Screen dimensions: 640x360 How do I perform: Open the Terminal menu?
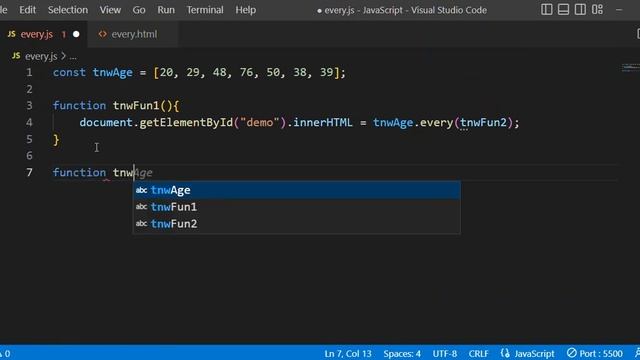(205, 10)
